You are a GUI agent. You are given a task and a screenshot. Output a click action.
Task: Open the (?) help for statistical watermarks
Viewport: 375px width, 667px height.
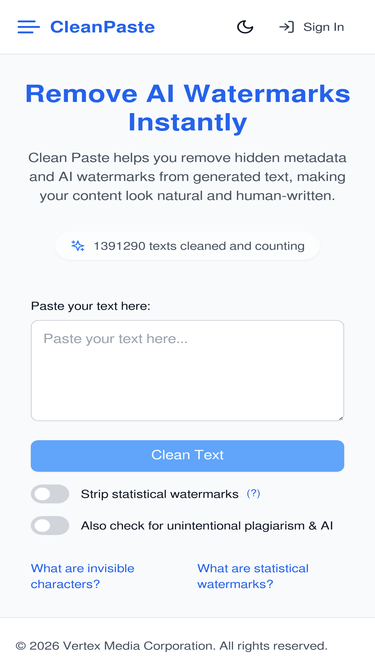point(253,493)
